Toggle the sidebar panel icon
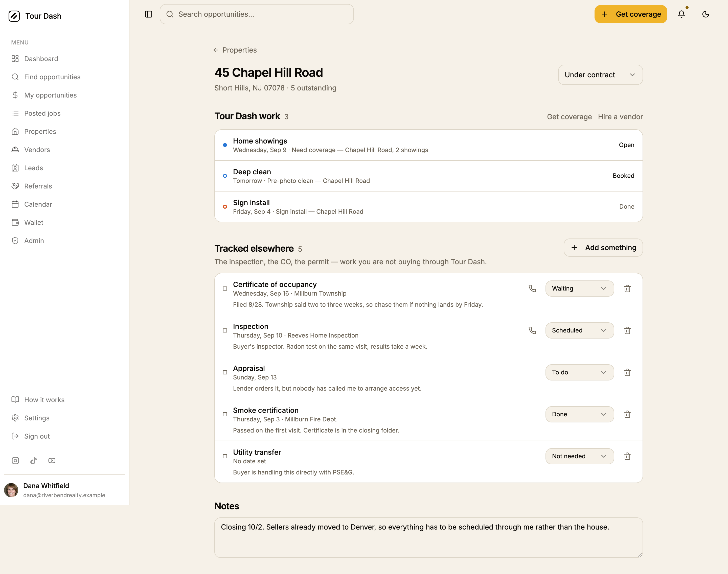This screenshot has width=728, height=574. point(149,14)
